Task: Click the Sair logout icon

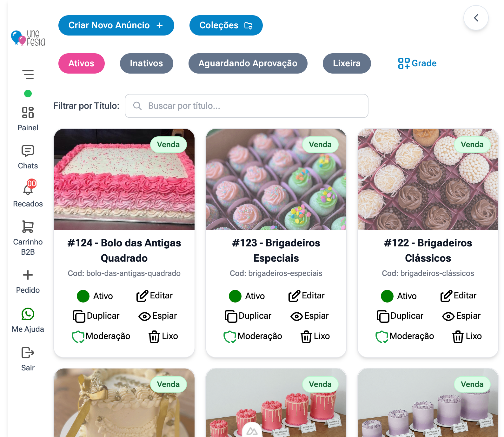Action: pyautogui.click(x=28, y=353)
